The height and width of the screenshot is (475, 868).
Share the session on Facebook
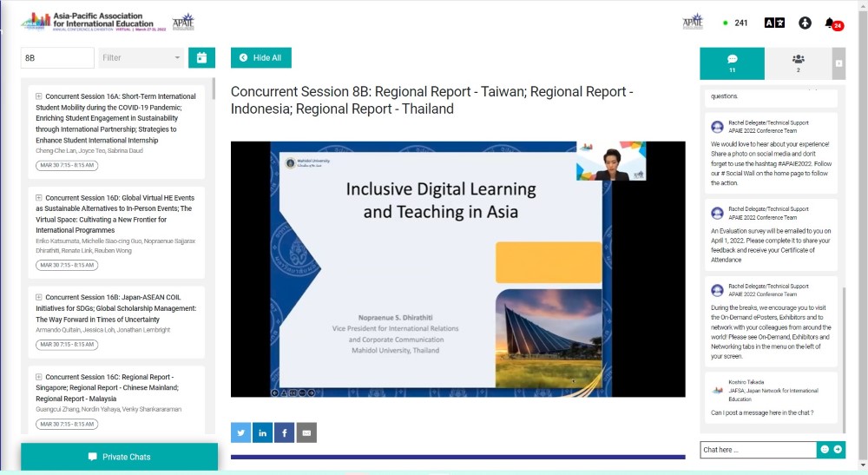click(x=284, y=432)
